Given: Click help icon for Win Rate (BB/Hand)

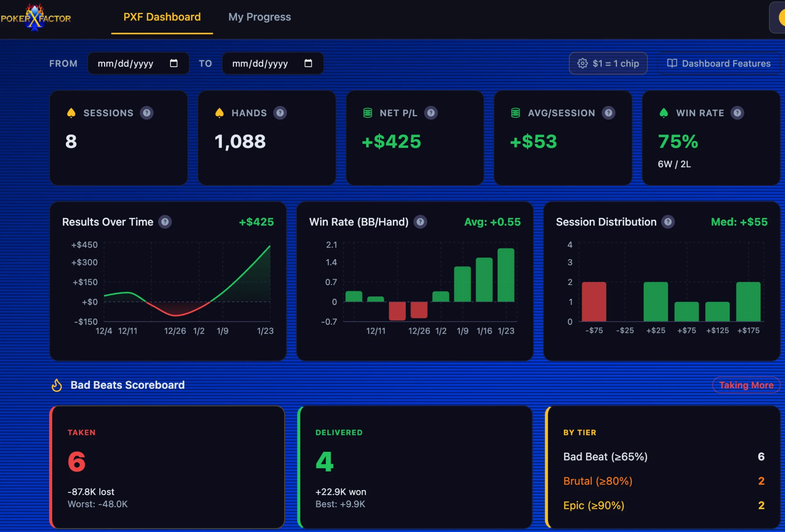Looking at the screenshot, I should 420,222.
